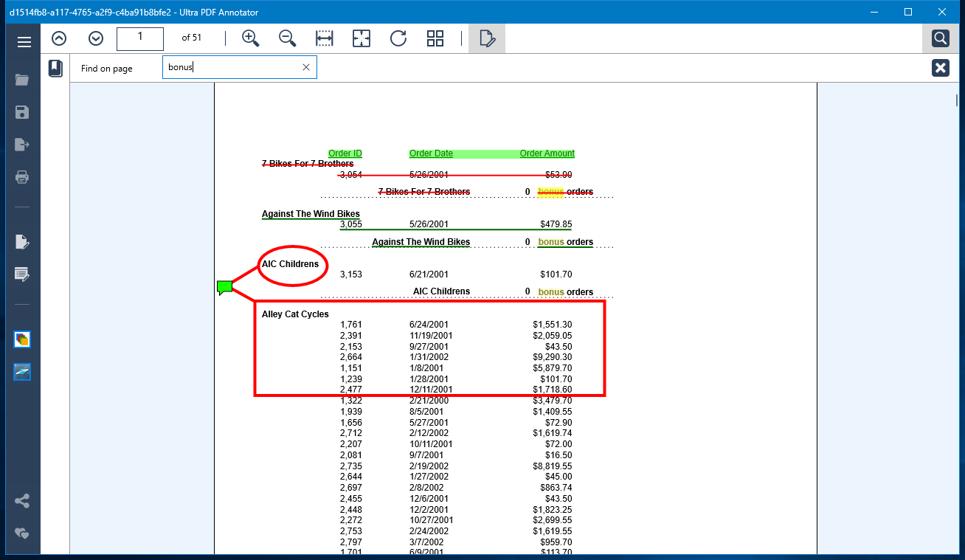The height and width of the screenshot is (560, 965).
Task: Fit whole page icon
Action: coord(362,38)
